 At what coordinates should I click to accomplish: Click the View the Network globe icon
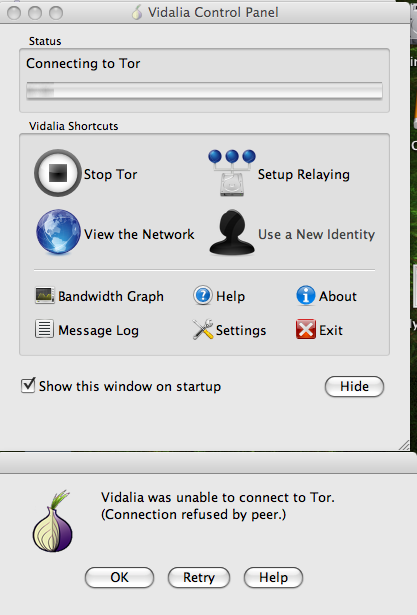(x=58, y=232)
